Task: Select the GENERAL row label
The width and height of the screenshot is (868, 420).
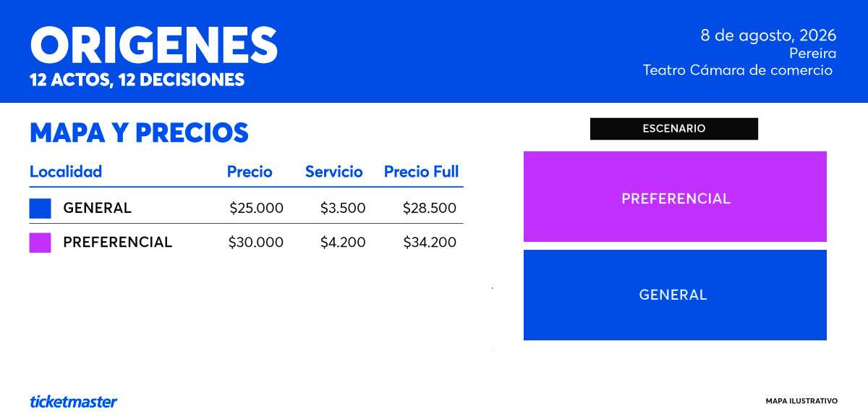Action: tap(98, 208)
